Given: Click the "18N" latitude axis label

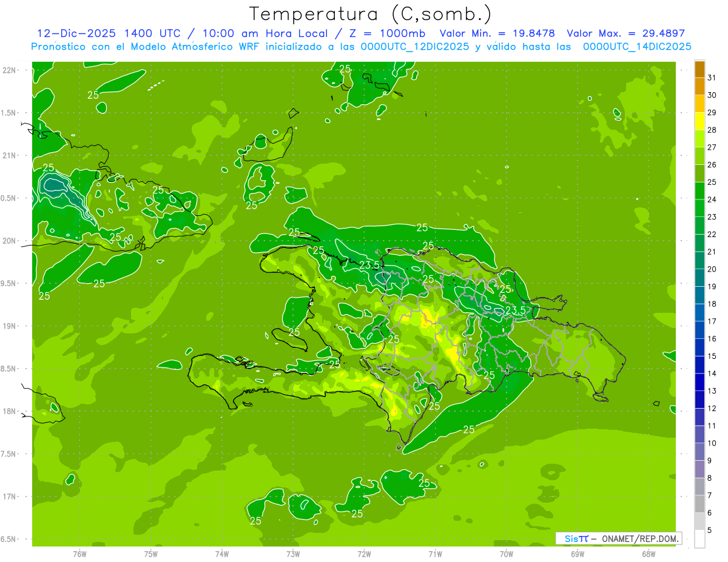Looking at the screenshot, I should pos(10,411).
